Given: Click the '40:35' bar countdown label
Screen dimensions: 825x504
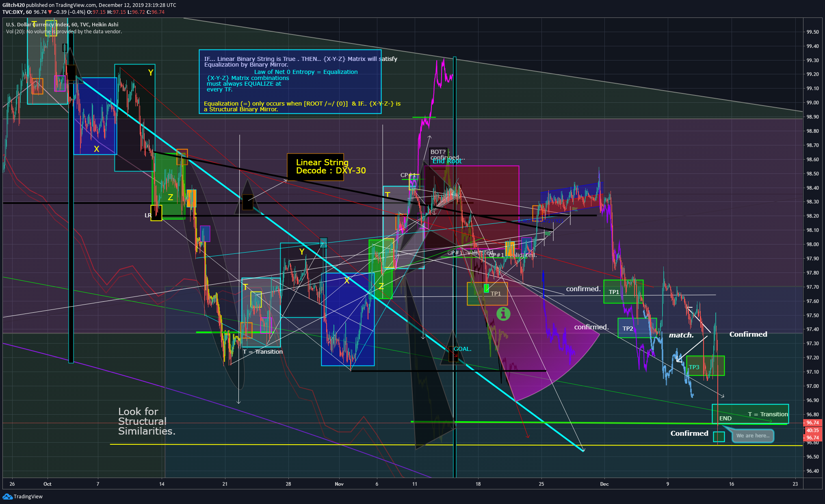Looking at the screenshot, I should [x=812, y=430].
